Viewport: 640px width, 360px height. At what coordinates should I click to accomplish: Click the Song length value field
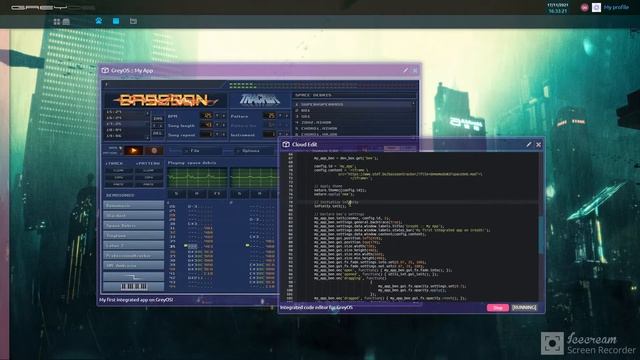click(x=207, y=125)
